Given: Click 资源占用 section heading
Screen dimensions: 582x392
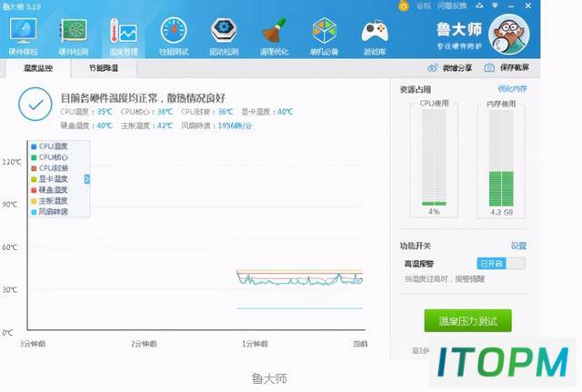Looking at the screenshot, I should (416, 89).
